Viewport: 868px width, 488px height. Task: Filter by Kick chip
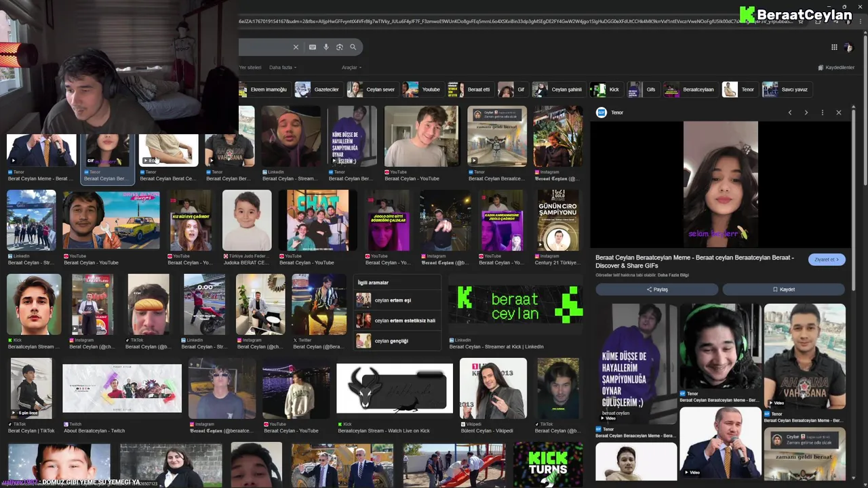[x=606, y=89]
